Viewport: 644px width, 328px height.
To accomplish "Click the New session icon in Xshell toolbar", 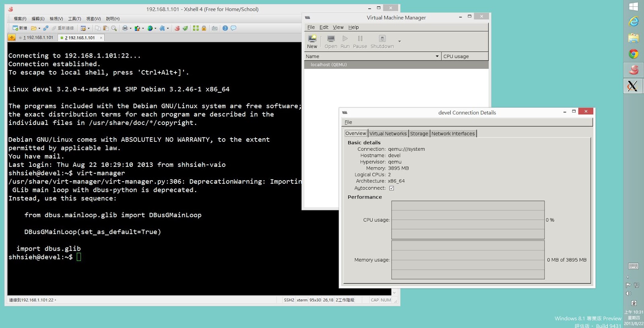I will coord(20,28).
